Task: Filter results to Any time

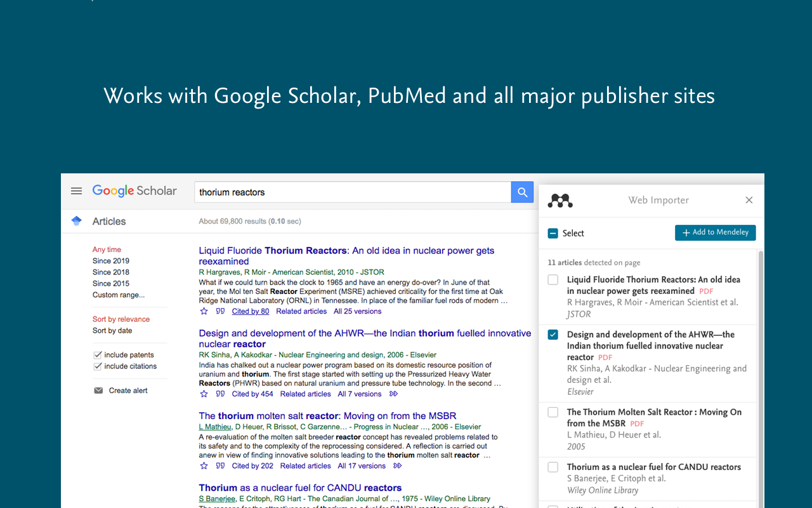Action: coord(107,250)
